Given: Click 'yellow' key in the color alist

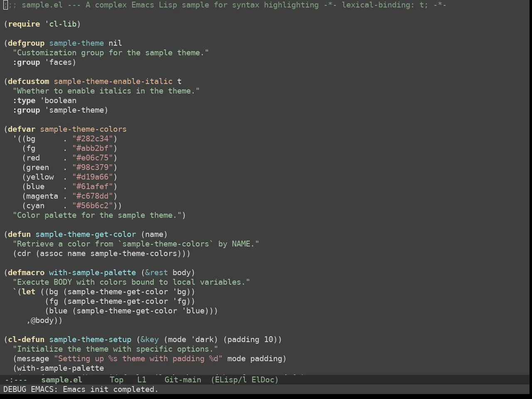Looking at the screenshot, I should pos(40,177).
